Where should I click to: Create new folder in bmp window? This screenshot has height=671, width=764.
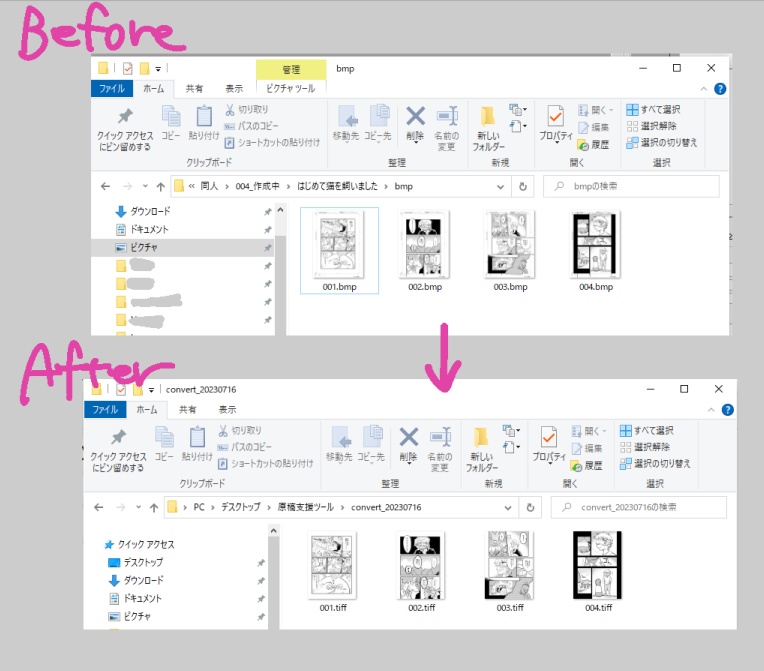click(488, 128)
